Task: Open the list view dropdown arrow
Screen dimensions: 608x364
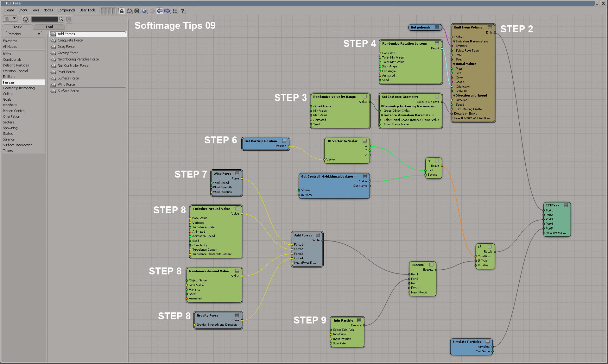Action: click(14, 19)
